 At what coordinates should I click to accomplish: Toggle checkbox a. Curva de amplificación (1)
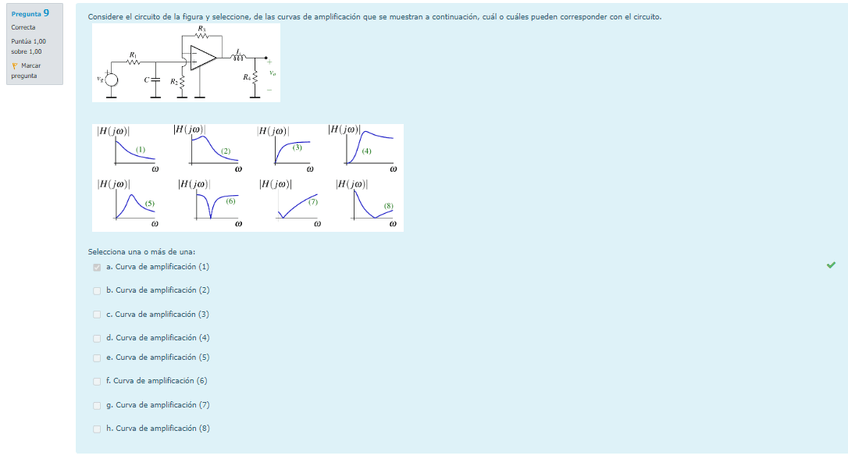coord(97,267)
